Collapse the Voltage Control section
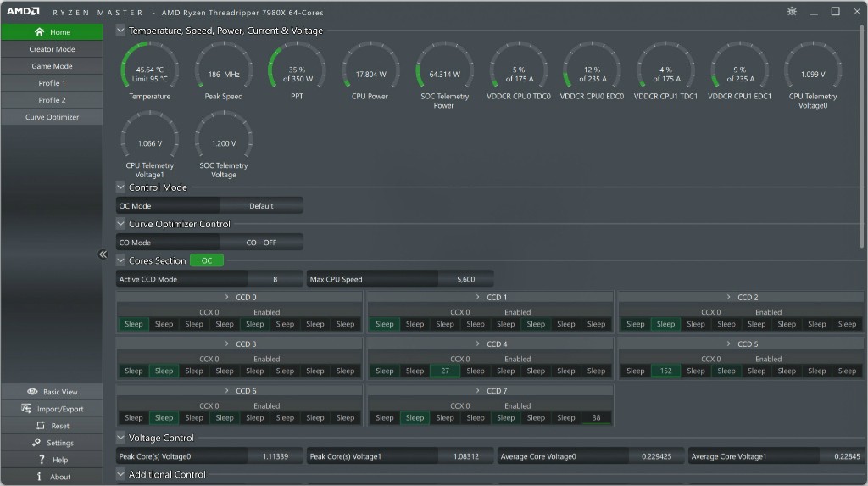Screen dimensions: 868x486 point(121,438)
